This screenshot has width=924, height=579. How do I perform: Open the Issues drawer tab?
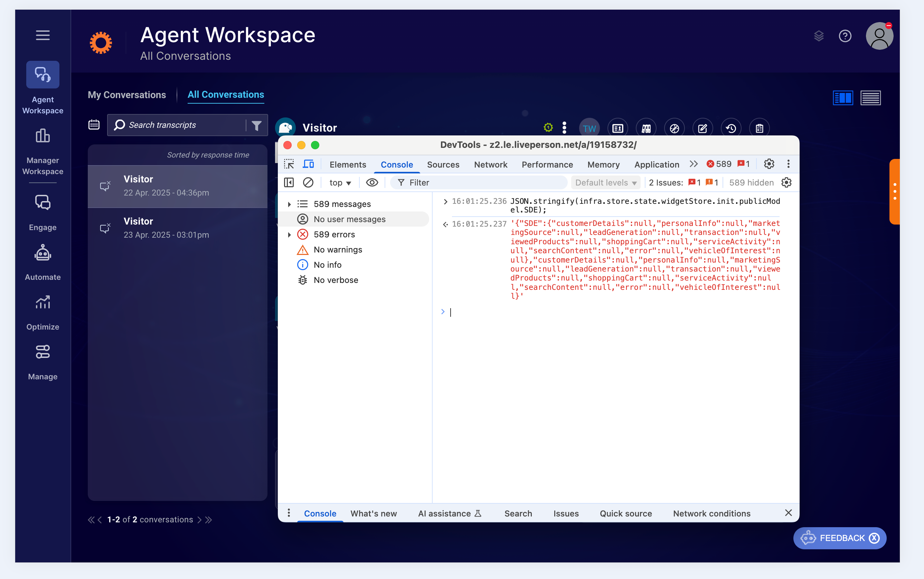pyautogui.click(x=566, y=513)
